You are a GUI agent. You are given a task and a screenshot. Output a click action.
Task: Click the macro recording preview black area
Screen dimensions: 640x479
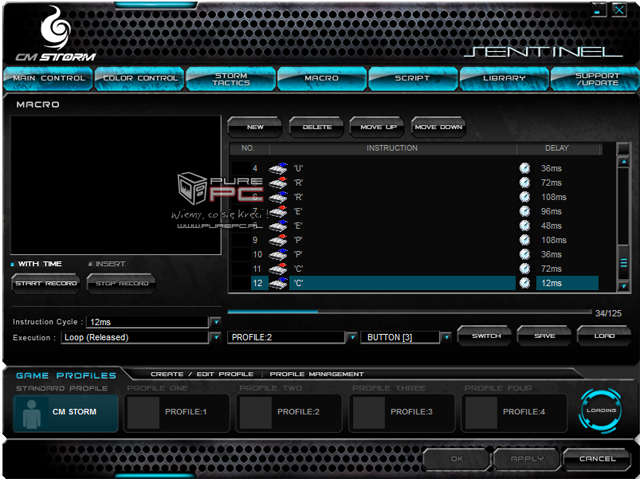point(116,185)
